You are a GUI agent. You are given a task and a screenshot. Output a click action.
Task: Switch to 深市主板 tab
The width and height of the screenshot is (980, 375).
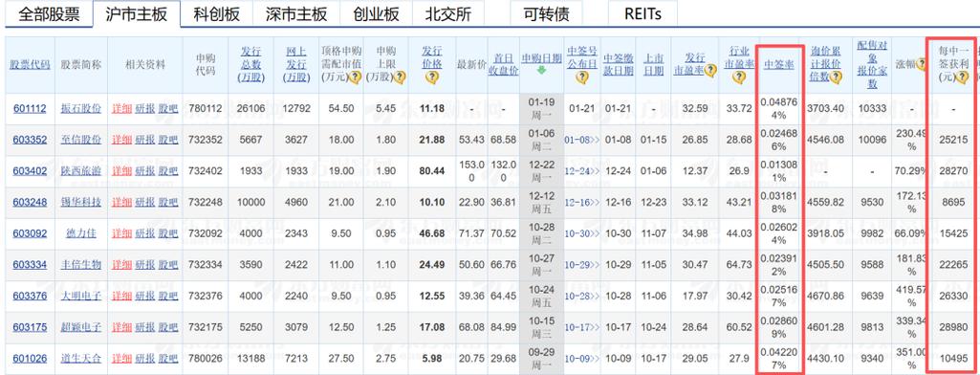pyautogui.click(x=296, y=14)
